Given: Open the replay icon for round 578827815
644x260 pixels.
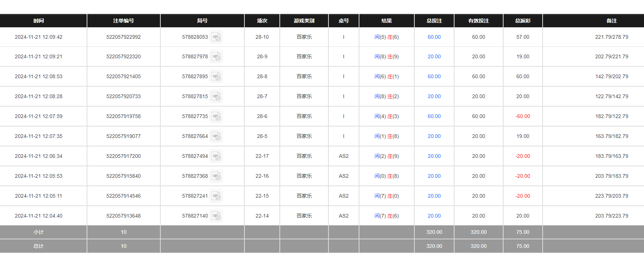Looking at the screenshot, I should click(x=216, y=97).
